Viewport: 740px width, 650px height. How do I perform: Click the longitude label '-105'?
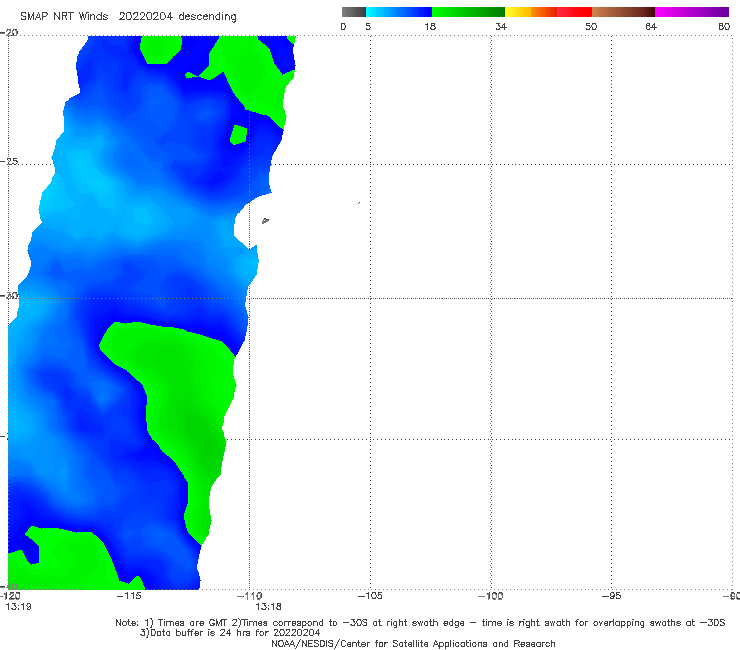(x=370, y=596)
